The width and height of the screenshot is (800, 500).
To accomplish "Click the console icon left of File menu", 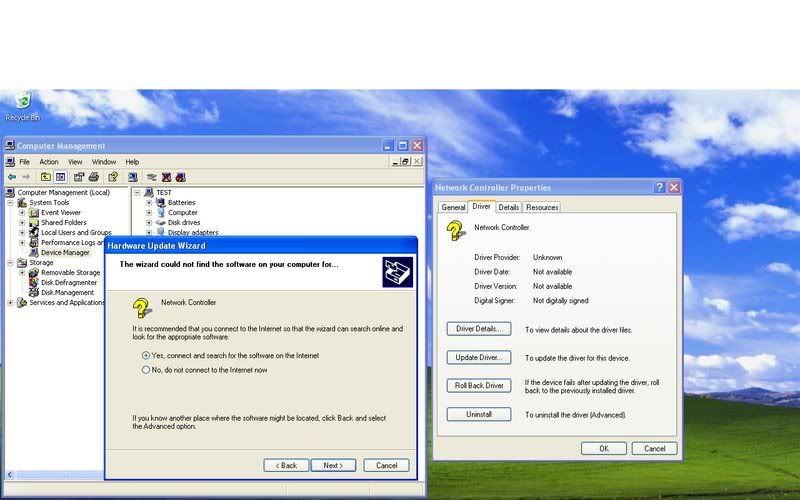I will pyautogui.click(x=10, y=162).
